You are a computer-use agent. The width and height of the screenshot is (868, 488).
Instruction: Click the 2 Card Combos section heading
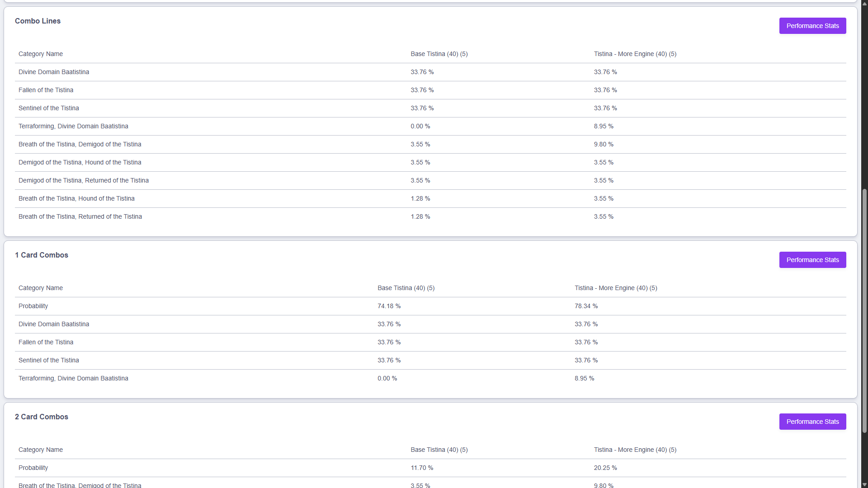42,417
